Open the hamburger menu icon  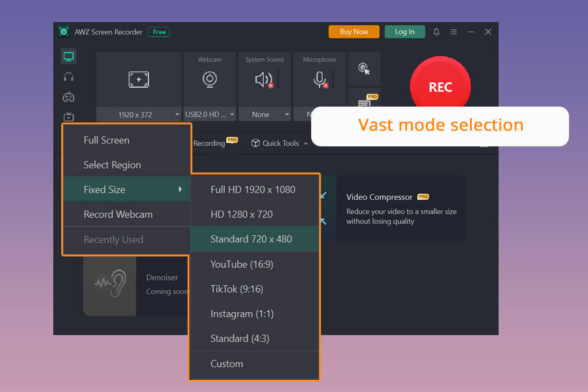click(453, 32)
